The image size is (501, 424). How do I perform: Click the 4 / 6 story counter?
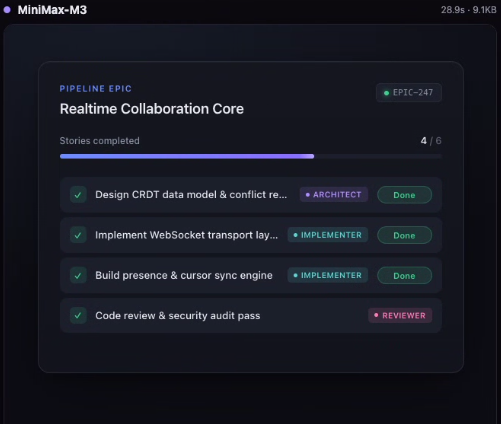431,141
